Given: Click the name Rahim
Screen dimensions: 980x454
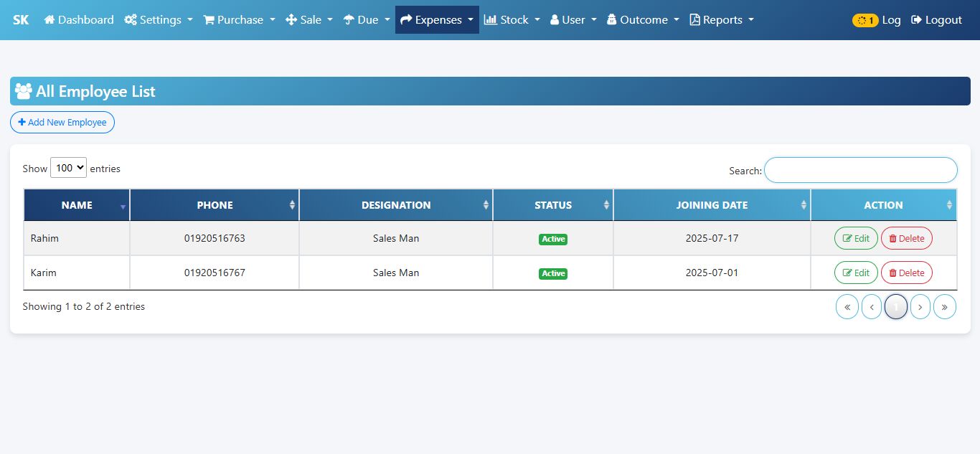Looking at the screenshot, I should (44, 238).
